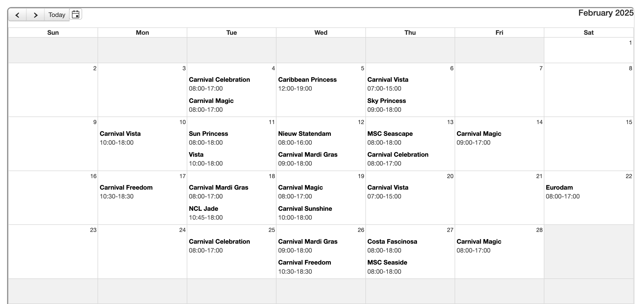Advance to next month arrow
This screenshot has width=644, height=304.
click(x=36, y=15)
